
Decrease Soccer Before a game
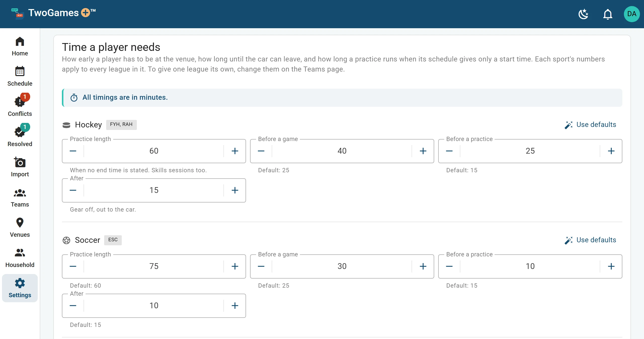(x=261, y=266)
